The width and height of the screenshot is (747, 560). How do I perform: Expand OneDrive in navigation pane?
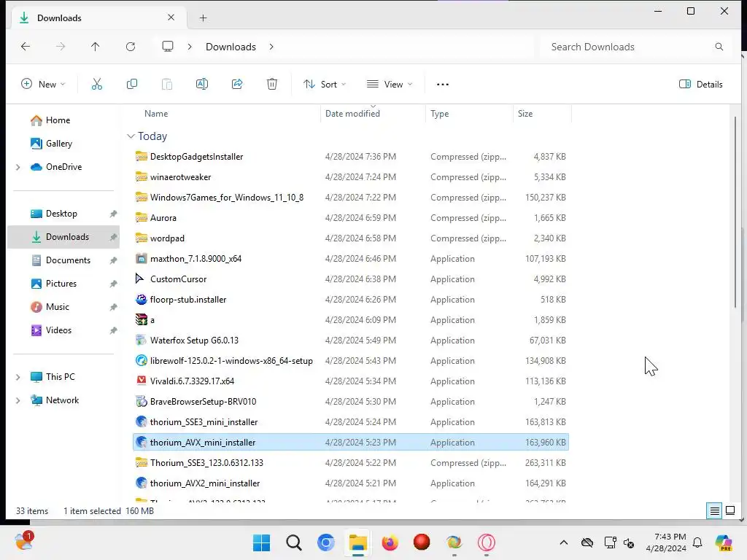click(18, 167)
